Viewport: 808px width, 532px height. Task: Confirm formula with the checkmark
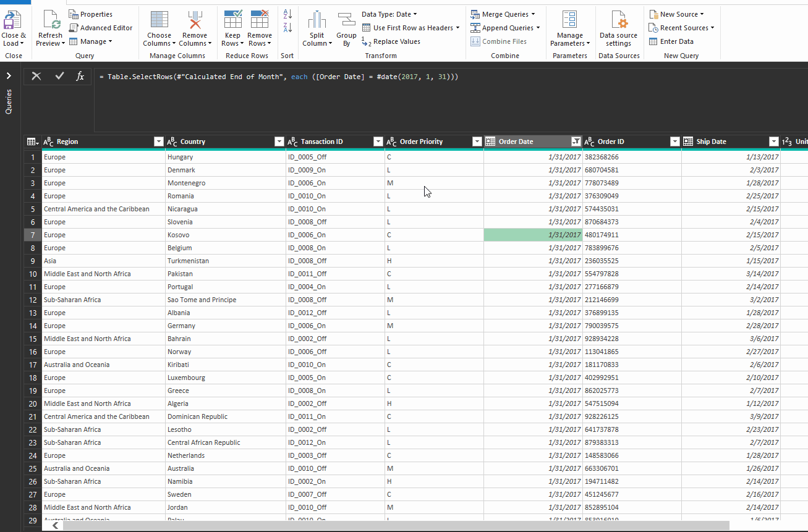59,76
